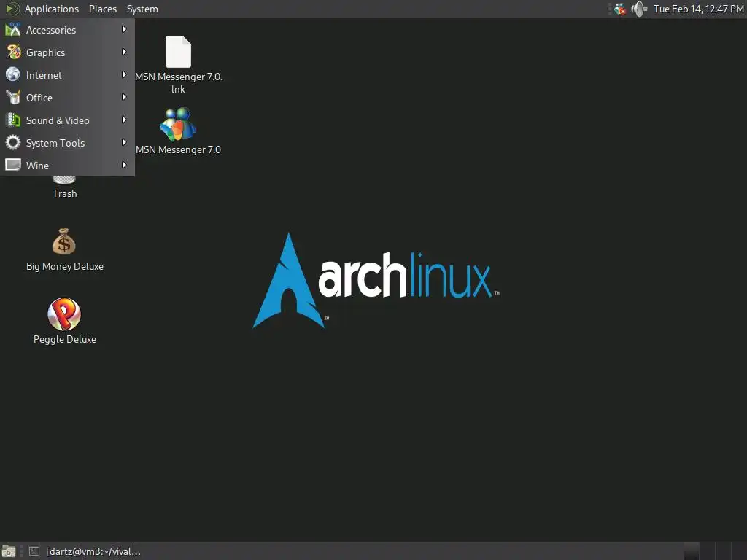Expand the Office submenu arrow
Image resolution: width=747 pixels, height=560 pixels.
124,97
